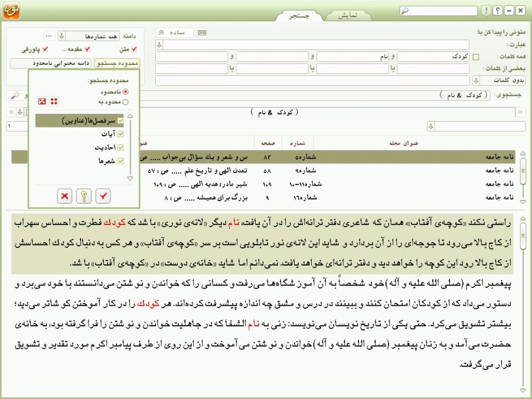Open the عبارت field dropdown arrow
The width and height of the screenshot is (532, 399).
[159, 44]
